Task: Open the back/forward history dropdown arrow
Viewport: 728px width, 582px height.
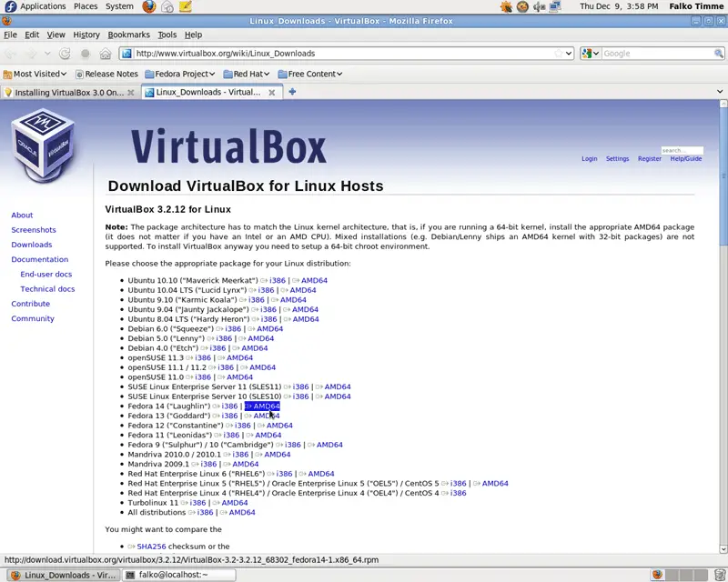Action: [47, 54]
